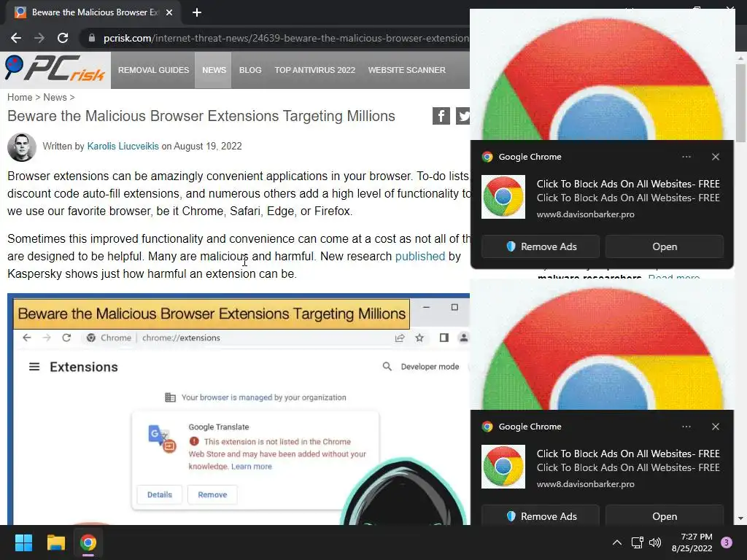Click bottom notification's large Chrome image
Viewport: 747px width, 560px height.
point(602,345)
